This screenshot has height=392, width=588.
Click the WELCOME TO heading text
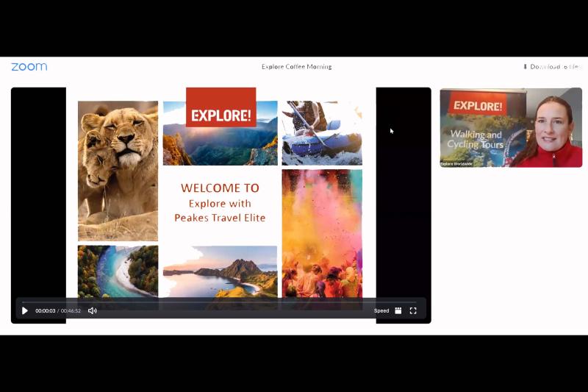[220, 188]
